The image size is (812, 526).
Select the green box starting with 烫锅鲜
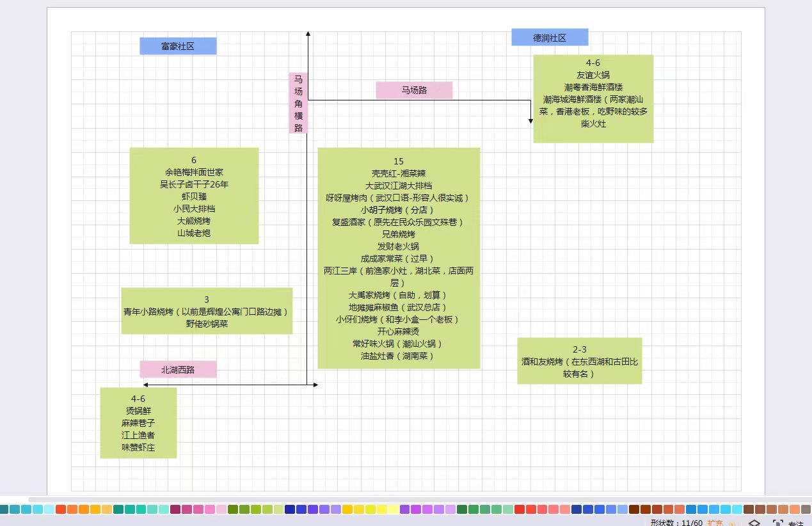138,423
